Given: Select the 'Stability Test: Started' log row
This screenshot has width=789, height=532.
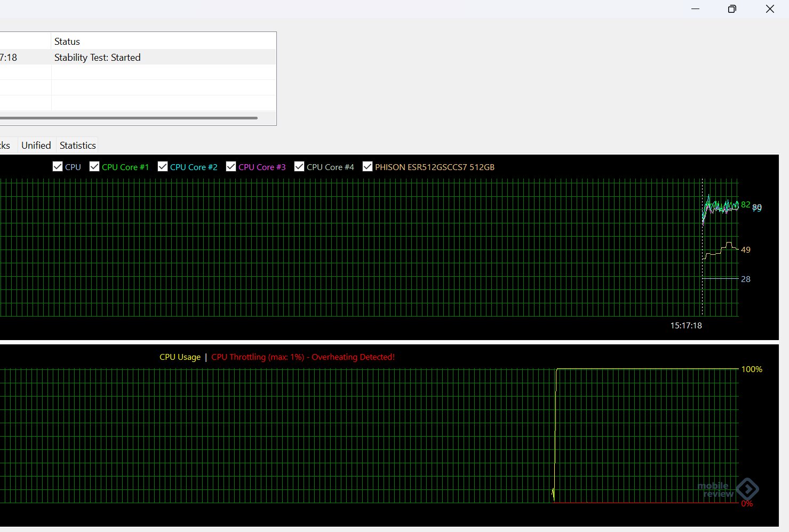Looking at the screenshot, I should point(98,58).
